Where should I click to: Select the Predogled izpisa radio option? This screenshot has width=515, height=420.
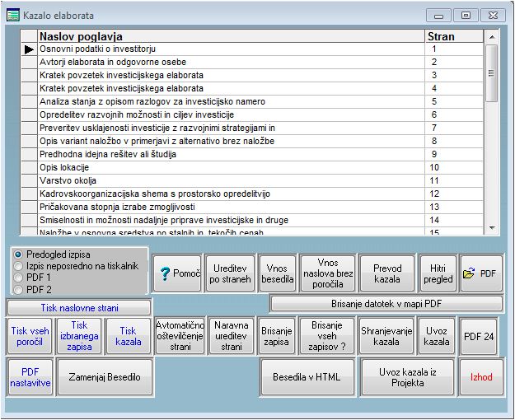19,254
